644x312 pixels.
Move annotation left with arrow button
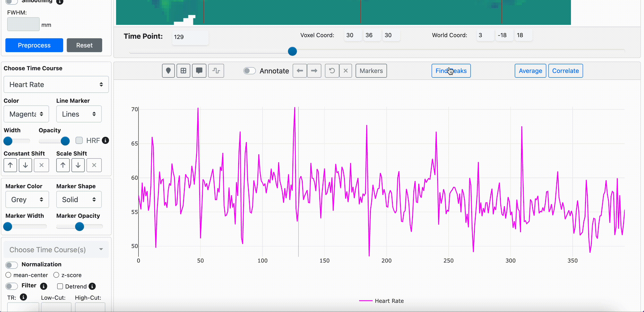[300, 71]
